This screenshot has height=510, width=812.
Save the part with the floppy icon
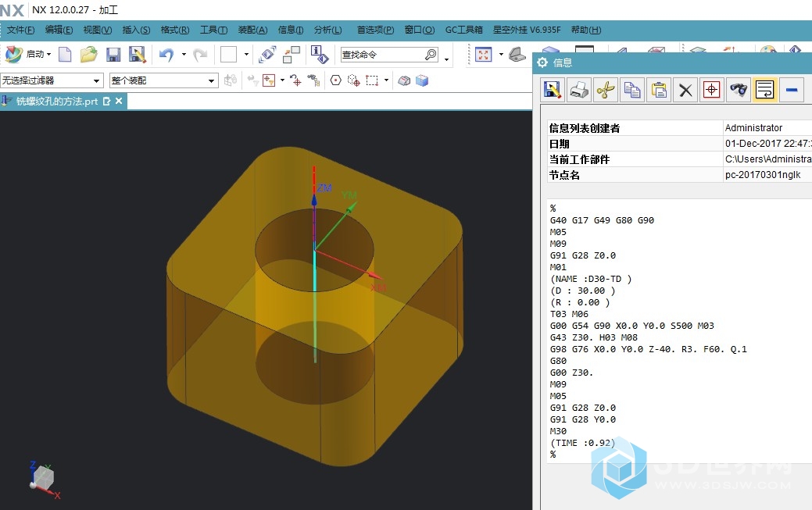pos(113,55)
